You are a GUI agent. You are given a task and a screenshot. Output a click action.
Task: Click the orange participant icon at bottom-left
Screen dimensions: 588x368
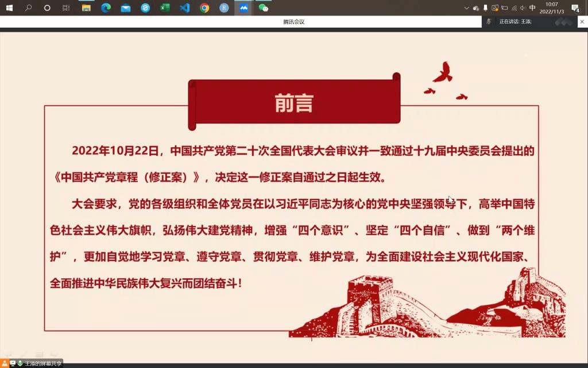click(5, 363)
